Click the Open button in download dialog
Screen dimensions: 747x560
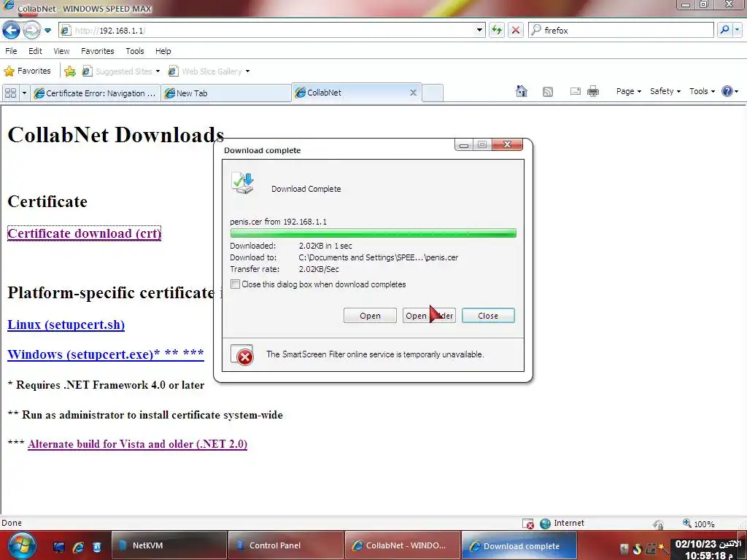370,315
